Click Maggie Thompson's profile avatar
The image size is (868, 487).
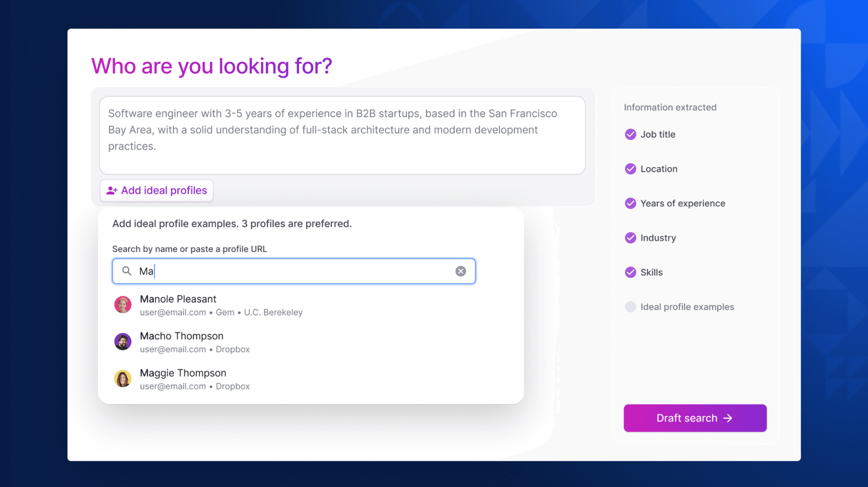click(x=123, y=378)
